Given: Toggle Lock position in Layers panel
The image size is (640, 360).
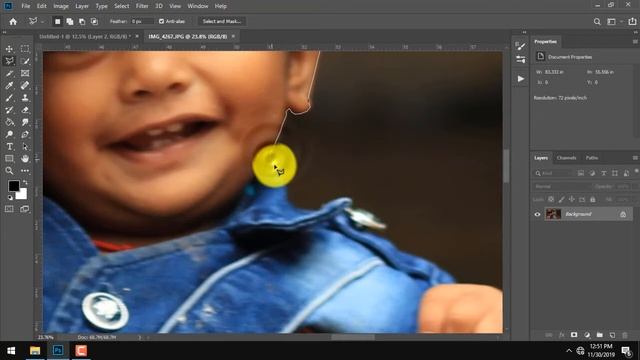Looking at the screenshot, I should pos(572,199).
